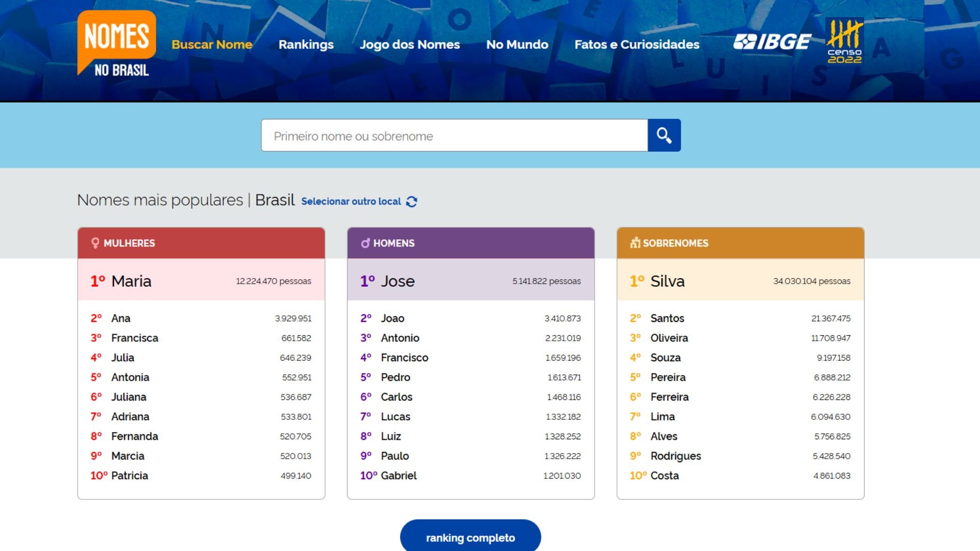Click the IBGE logo

tap(772, 41)
